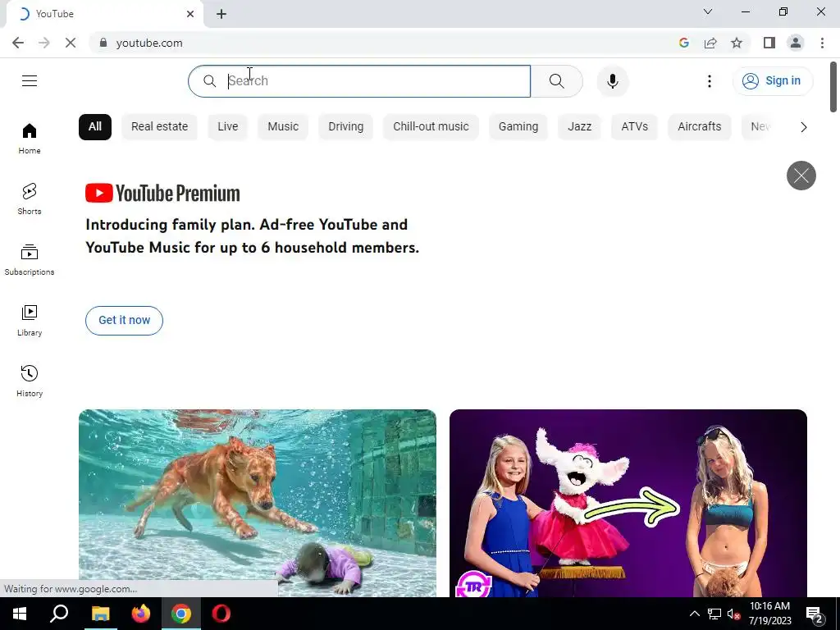
Task: Show more category chips with right arrow
Action: [x=804, y=127]
